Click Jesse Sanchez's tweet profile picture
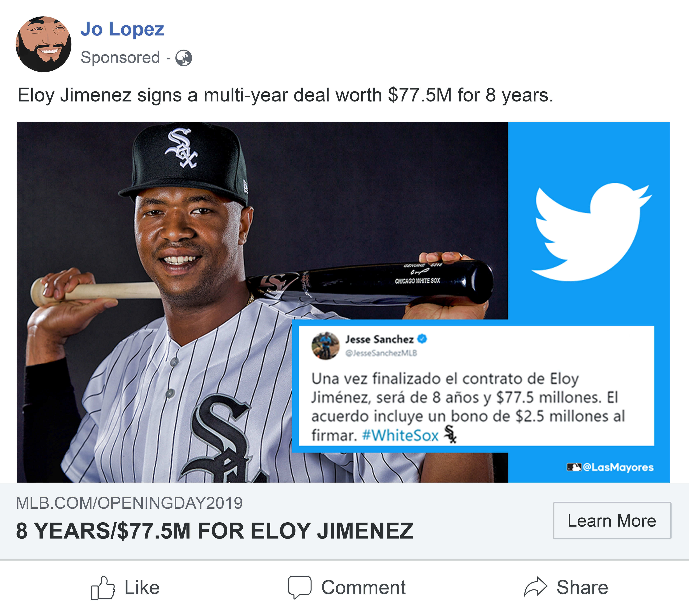Screen dimensions: 689x616 pos(325,345)
